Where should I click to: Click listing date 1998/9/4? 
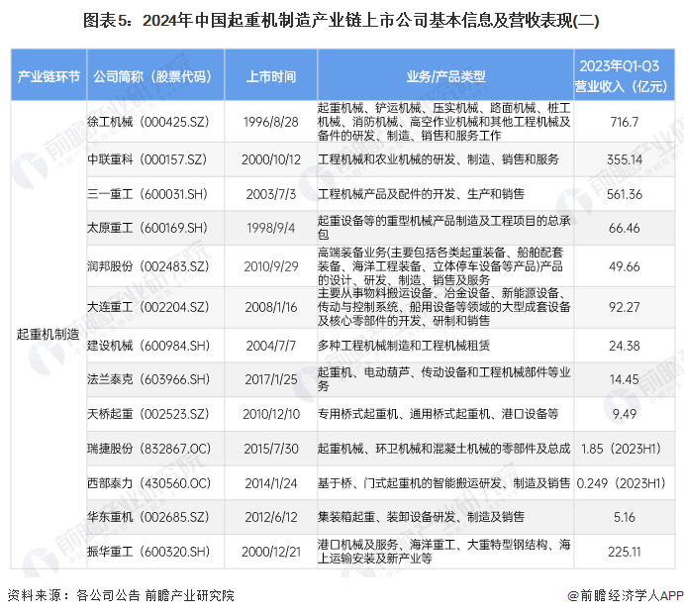[271, 228]
